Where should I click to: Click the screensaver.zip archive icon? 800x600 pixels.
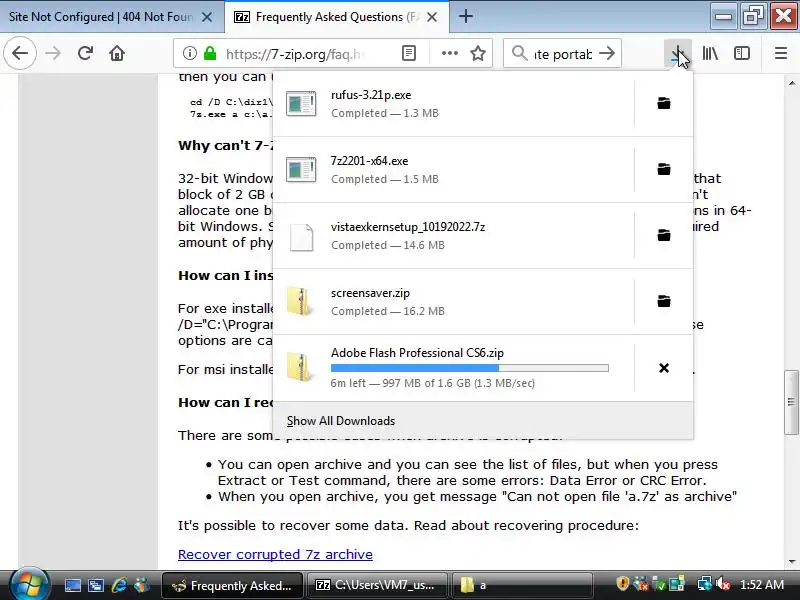[299, 301]
